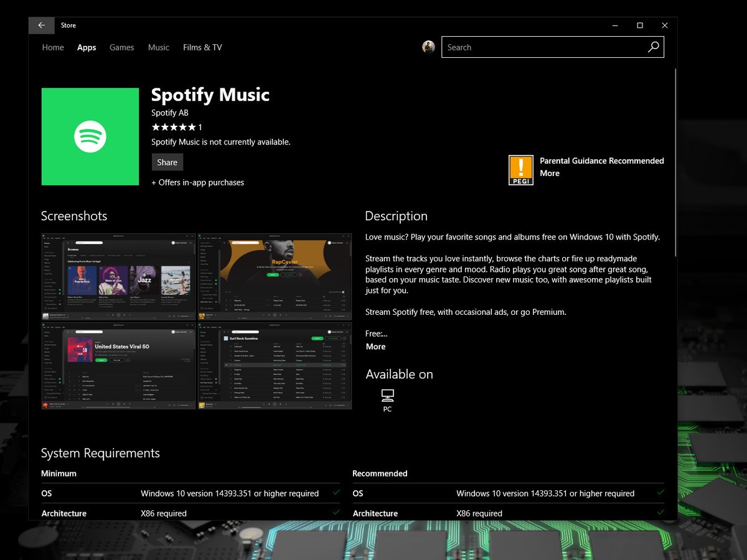747x560 pixels.
Task: Click the vertical scrollbar of the Store page
Action: 675,162
